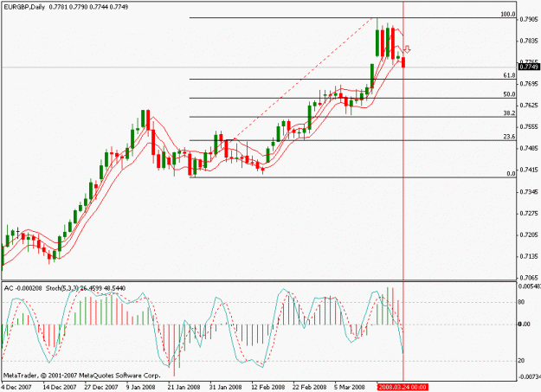The height and width of the screenshot is (392, 541).
Task: Click the current price tag 0.7749
Action: [529, 67]
